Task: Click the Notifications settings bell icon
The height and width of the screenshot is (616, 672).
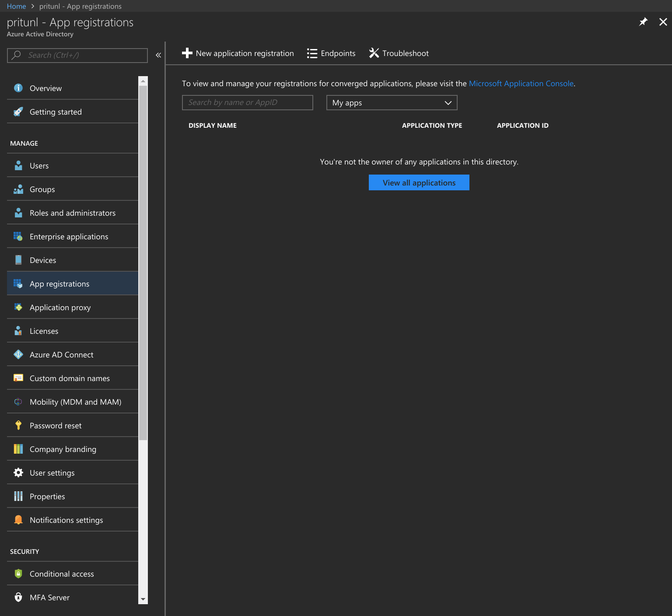Action: click(x=18, y=520)
